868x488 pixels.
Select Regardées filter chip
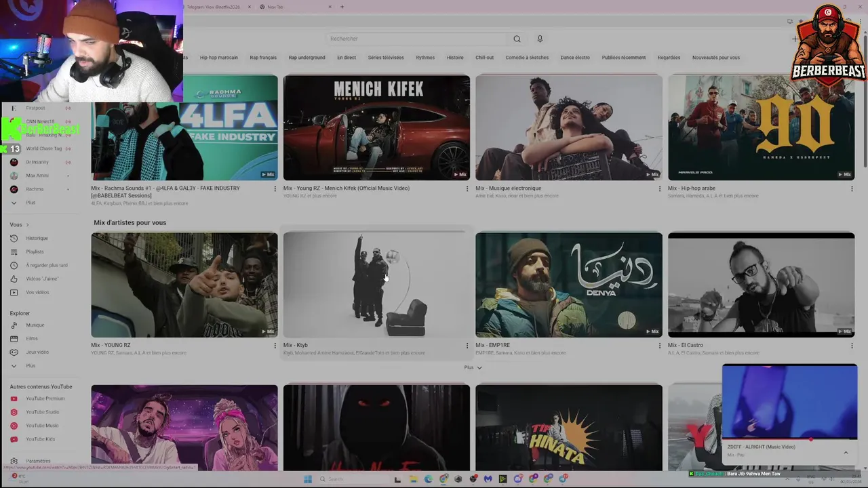[x=669, y=58]
